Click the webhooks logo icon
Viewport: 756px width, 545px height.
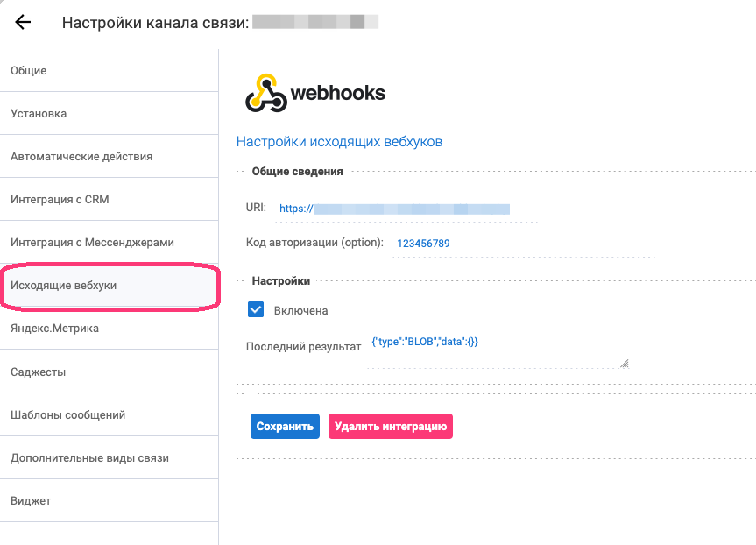265,93
